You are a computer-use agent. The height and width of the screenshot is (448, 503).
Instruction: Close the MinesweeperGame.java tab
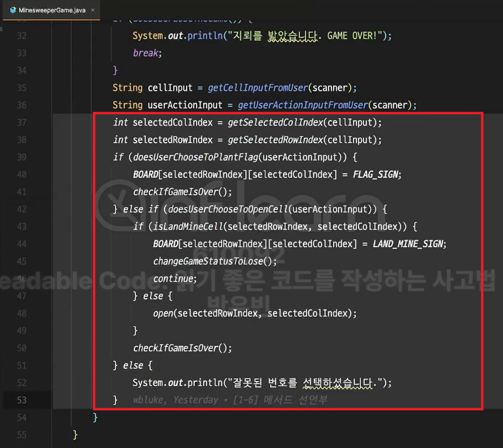(x=93, y=10)
